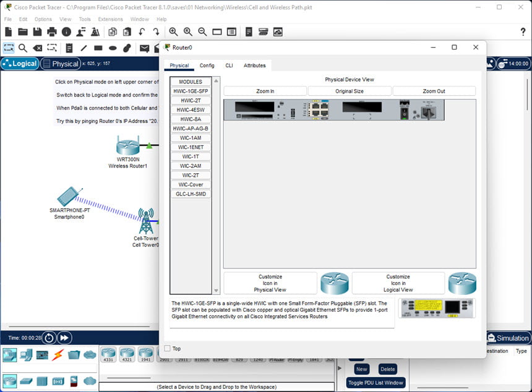Open a file using the folder icon
The image size is (532, 392).
coord(23,32)
